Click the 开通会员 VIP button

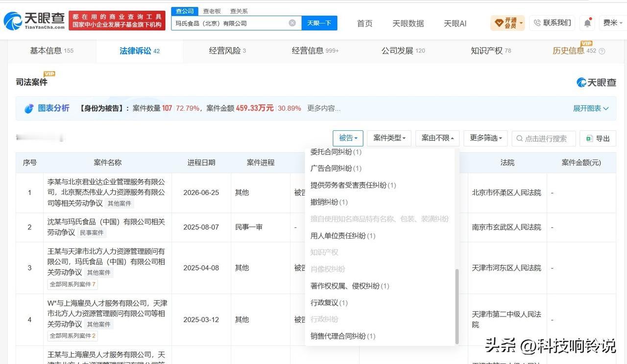(507, 23)
